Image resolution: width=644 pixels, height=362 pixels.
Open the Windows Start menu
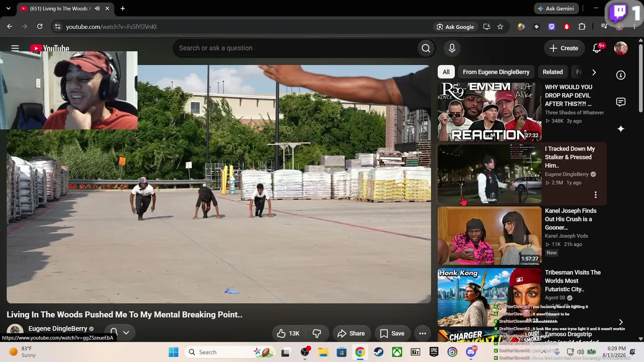click(x=174, y=352)
